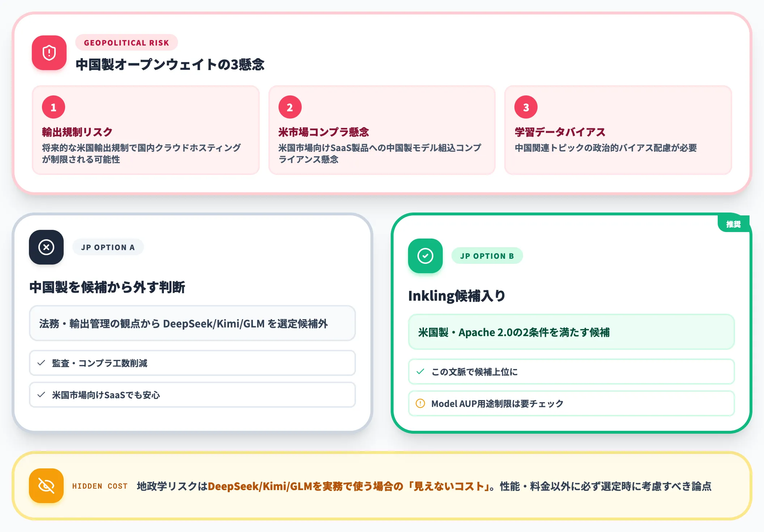The width and height of the screenshot is (764, 532).
Task: Click the red circle badge numbered 2
Action: (x=290, y=107)
